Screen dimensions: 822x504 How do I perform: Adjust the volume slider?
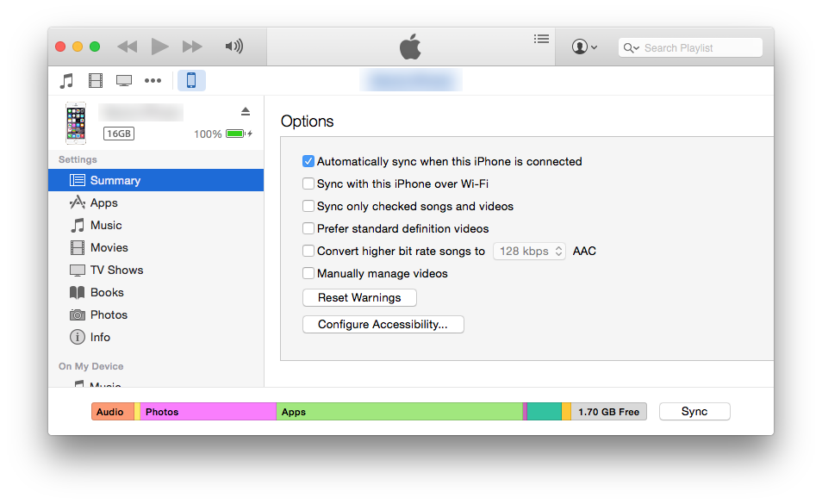[234, 47]
